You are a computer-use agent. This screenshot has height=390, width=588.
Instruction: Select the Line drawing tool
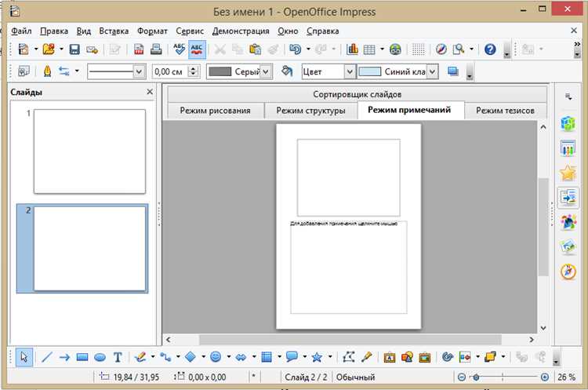coord(46,357)
